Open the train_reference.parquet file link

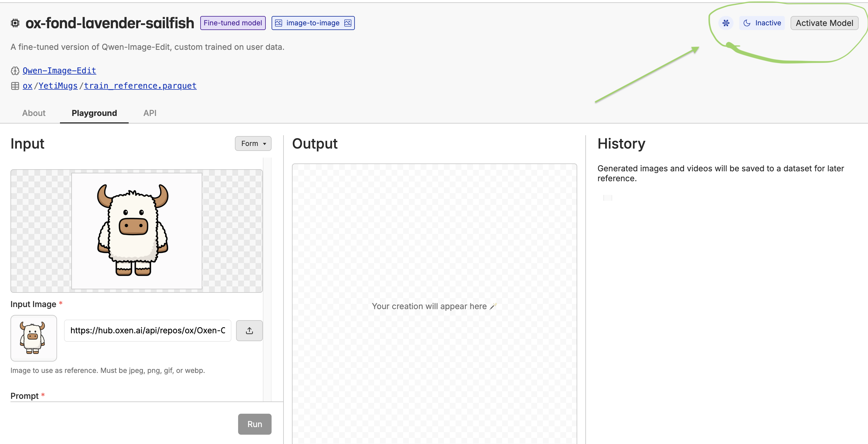(140, 86)
